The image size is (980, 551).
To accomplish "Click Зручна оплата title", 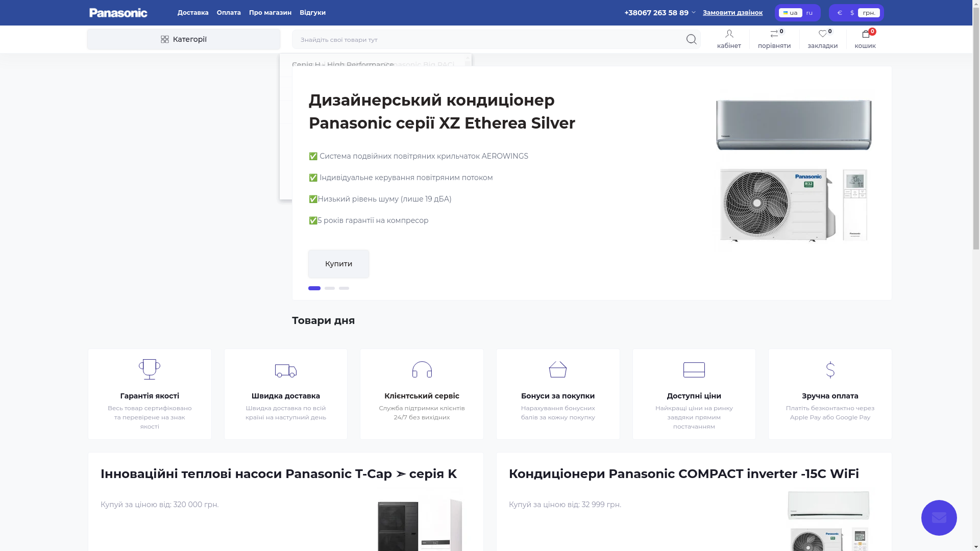I will click(x=830, y=396).
